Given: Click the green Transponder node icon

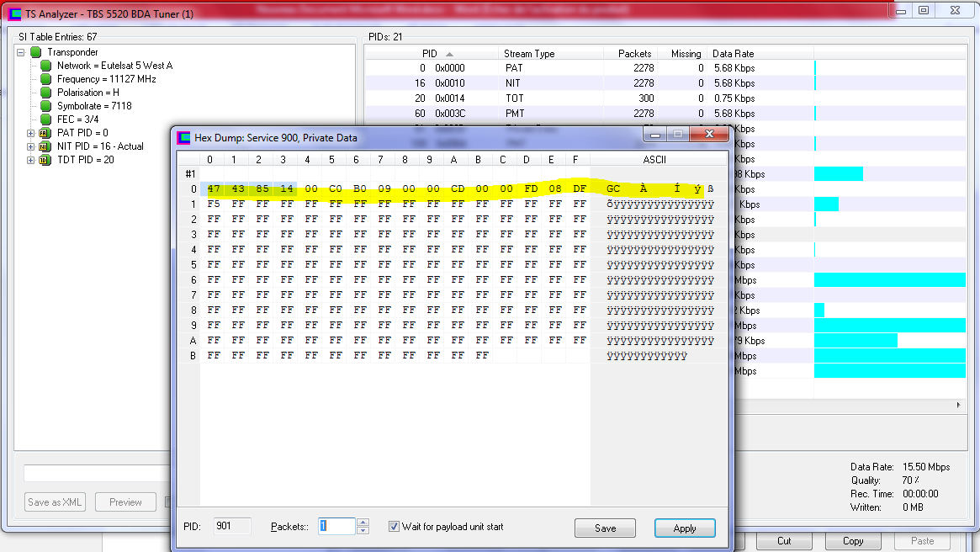Looking at the screenshot, I should (35, 52).
